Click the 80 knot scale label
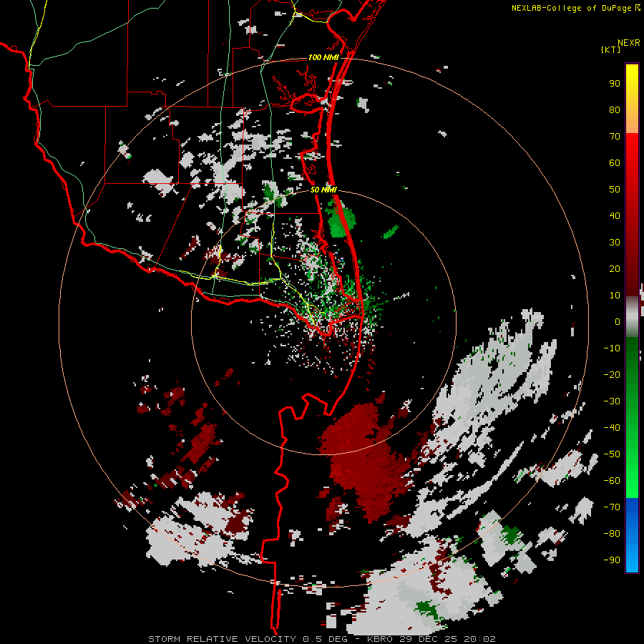Screen dimensions: 644x644 615,109
